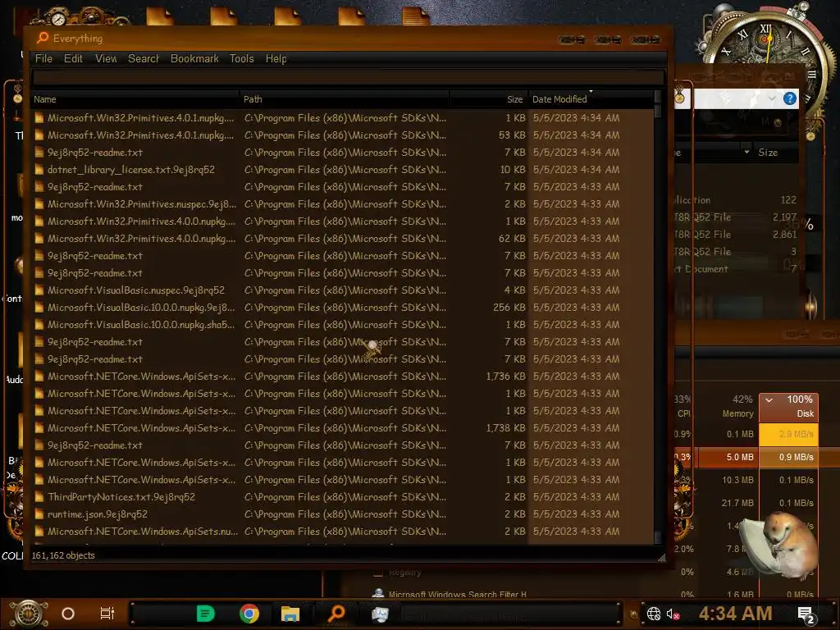Open the Help menu
The width and height of the screenshot is (840, 630).
[276, 58]
